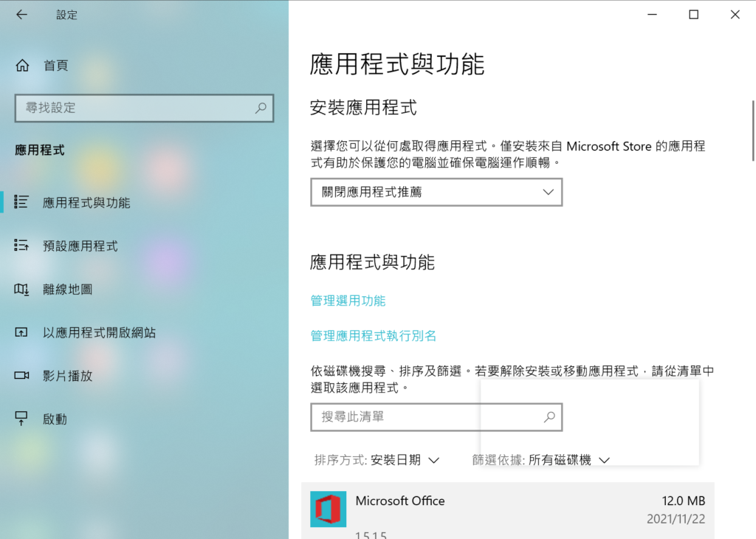Open the 首頁 home icon
The height and width of the screenshot is (539, 756).
pos(22,65)
